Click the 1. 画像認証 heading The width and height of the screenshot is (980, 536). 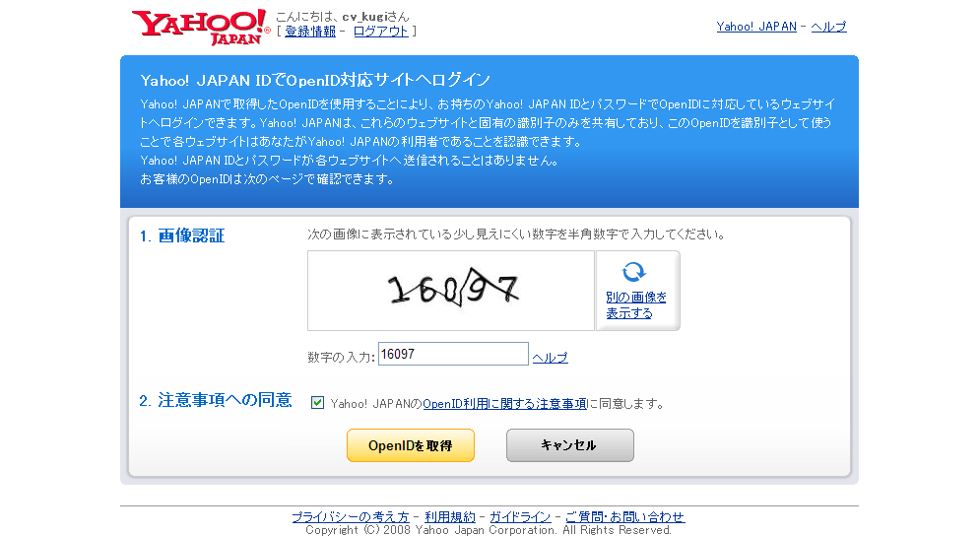point(182,235)
